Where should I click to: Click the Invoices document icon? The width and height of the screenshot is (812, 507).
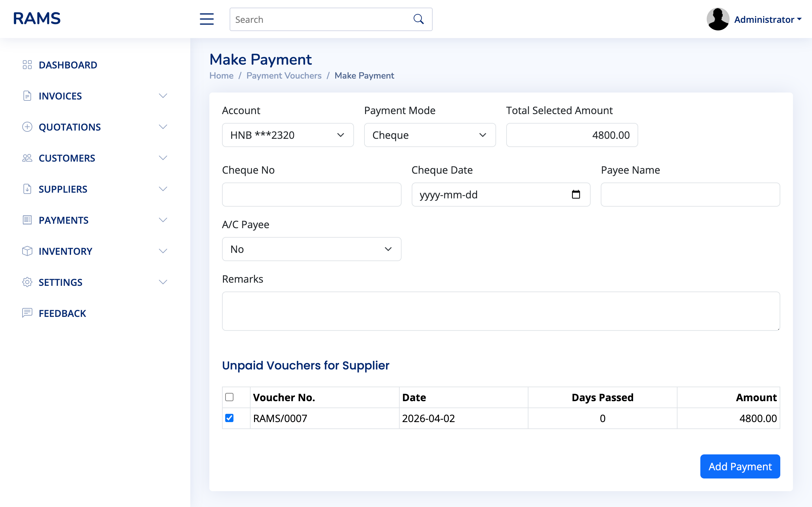pos(27,96)
